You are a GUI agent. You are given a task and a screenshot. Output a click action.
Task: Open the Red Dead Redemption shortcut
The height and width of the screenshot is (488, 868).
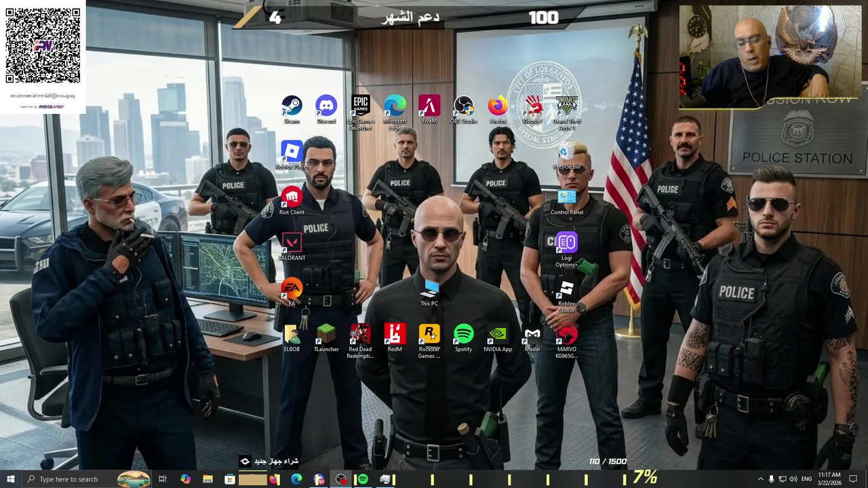point(361,340)
